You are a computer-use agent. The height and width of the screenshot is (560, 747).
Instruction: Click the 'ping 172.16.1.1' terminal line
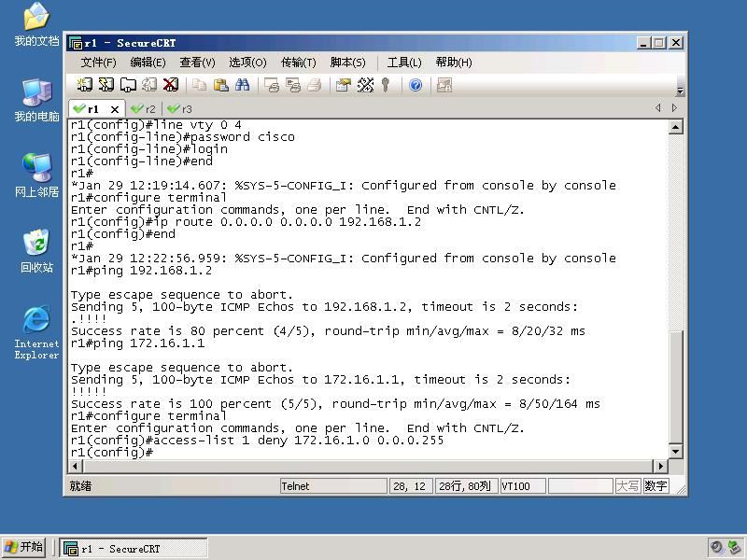coord(137,343)
